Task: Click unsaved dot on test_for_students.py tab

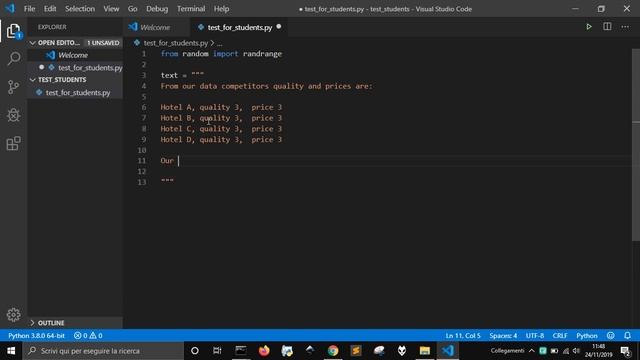Action: (279, 27)
